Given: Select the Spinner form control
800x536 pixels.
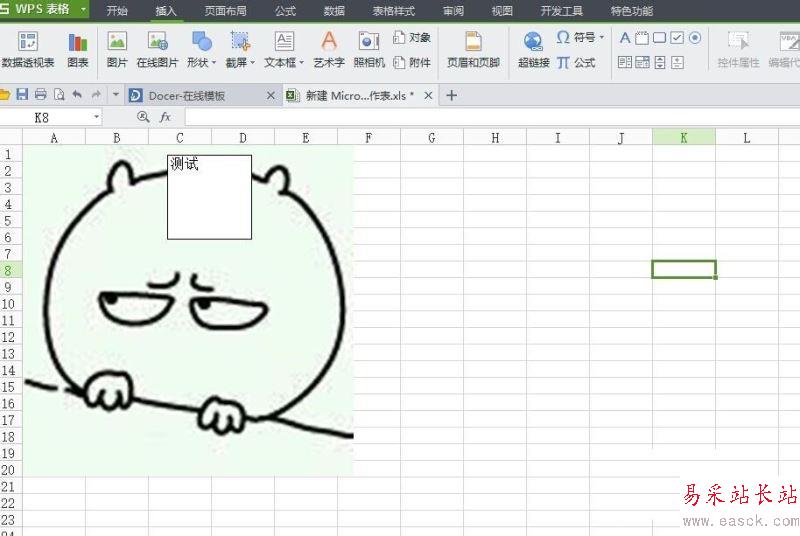Looking at the screenshot, I should click(660, 62).
